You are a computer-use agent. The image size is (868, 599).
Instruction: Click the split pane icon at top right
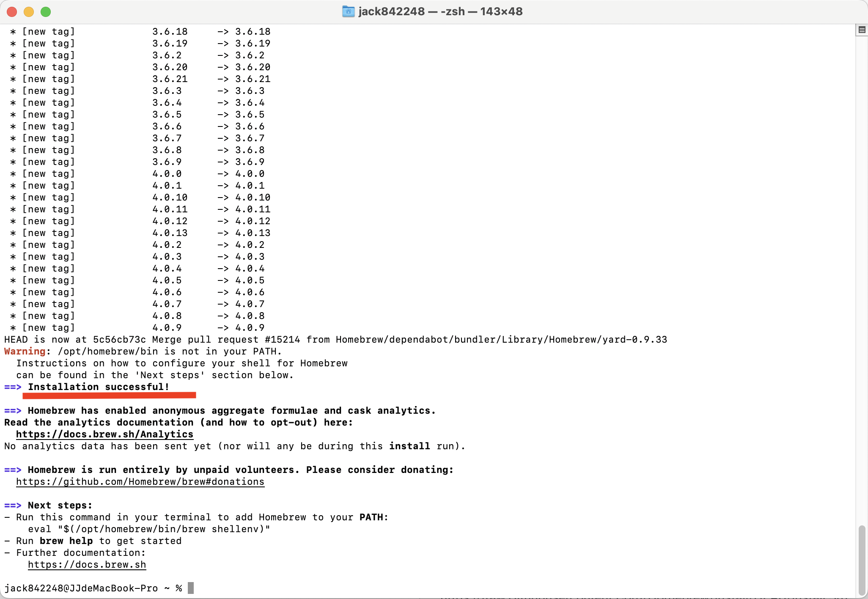[862, 30]
